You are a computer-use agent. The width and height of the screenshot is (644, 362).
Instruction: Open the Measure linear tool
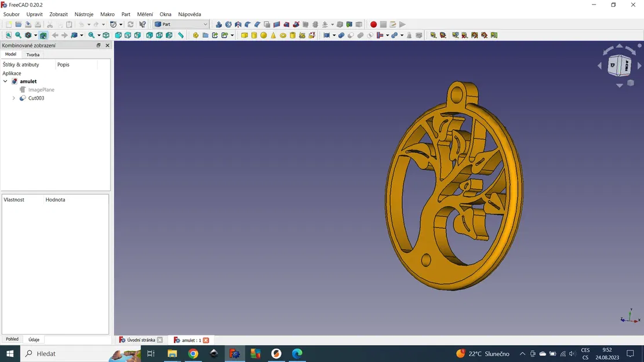(x=434, y=35)
